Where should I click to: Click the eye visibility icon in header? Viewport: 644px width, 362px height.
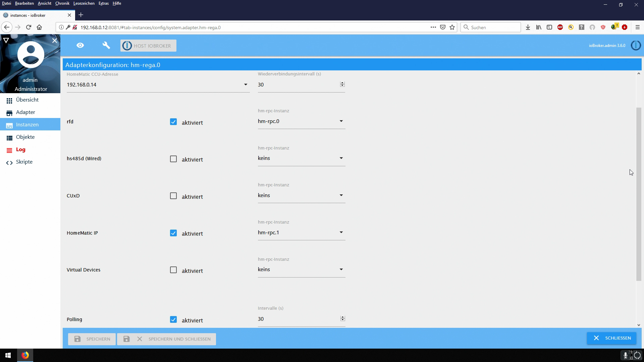(80, 45)
